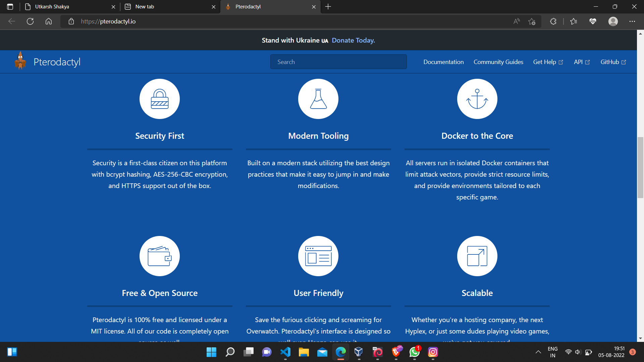Viewport: 644px width, 362px height.
Task: Open the browser profile avatar
Action: tap(613, 21)
